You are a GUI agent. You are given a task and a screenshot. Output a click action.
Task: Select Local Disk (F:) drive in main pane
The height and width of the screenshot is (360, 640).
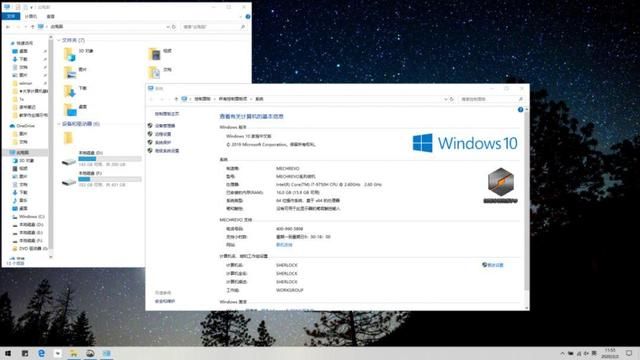click(101, 179)
